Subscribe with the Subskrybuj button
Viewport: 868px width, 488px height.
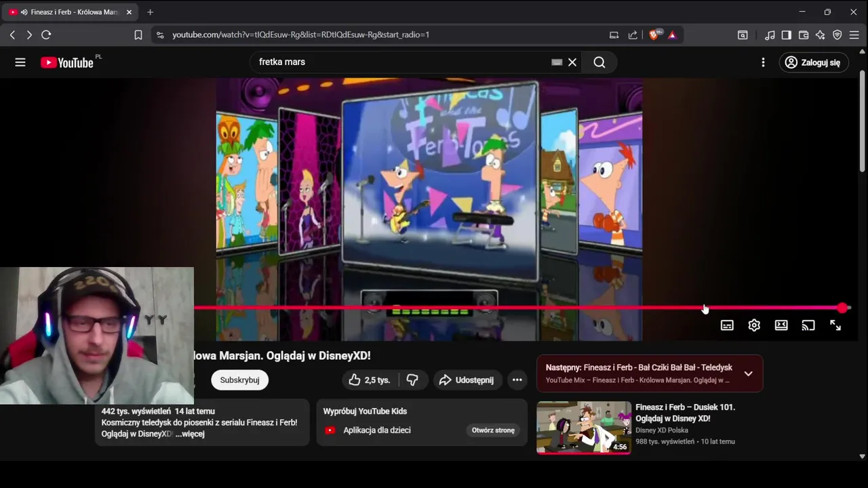tap(239, 380)
